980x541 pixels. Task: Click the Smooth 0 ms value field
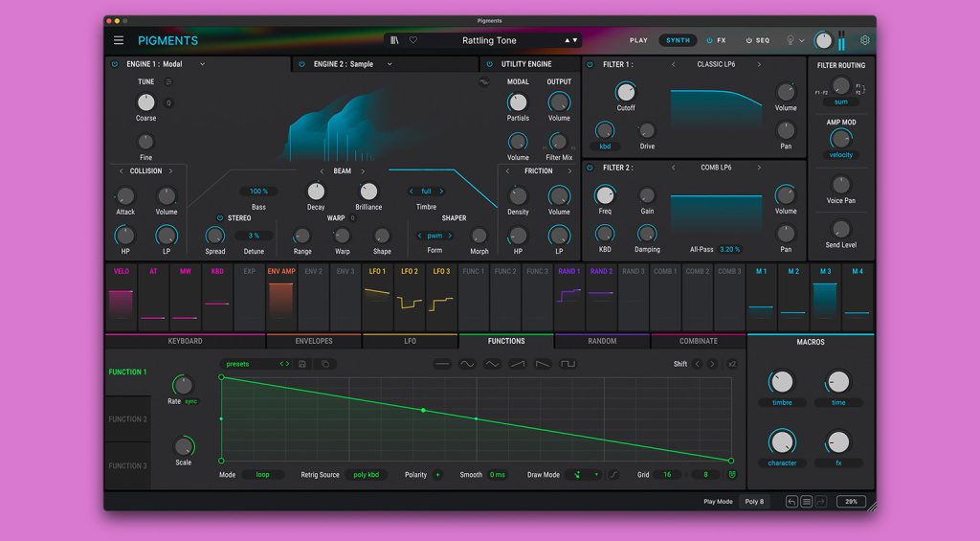(498, 475)
